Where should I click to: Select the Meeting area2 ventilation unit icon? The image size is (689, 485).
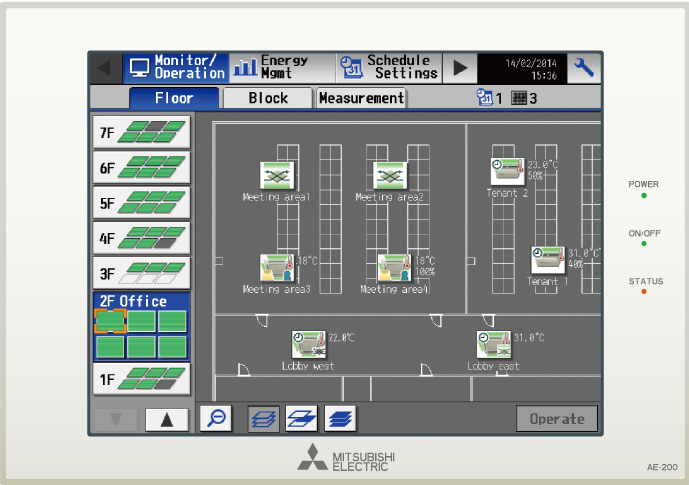(390, 175)
